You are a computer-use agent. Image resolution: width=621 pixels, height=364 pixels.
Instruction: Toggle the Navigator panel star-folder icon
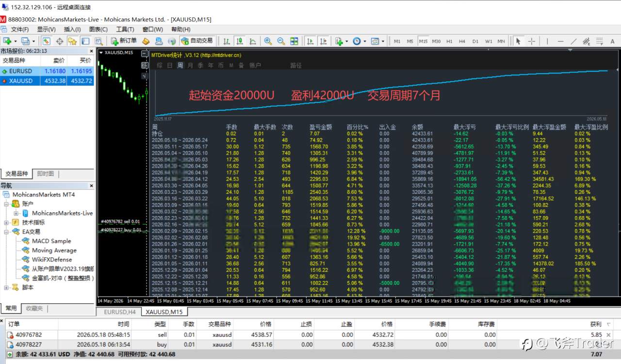tap(72, 41)
